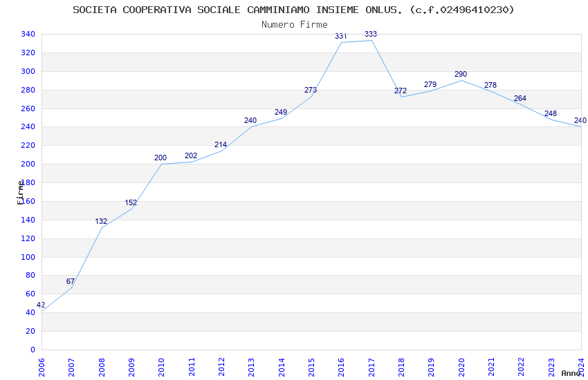Click the x-axis year 2007

point(71,367)
